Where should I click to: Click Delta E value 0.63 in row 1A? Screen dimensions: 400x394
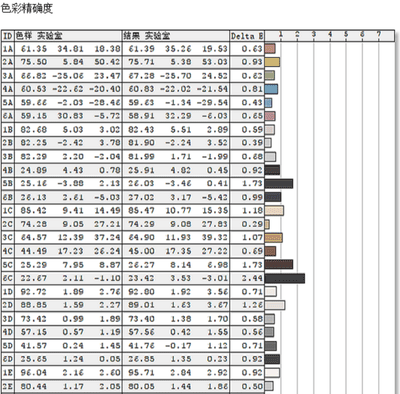click(252, 49)
